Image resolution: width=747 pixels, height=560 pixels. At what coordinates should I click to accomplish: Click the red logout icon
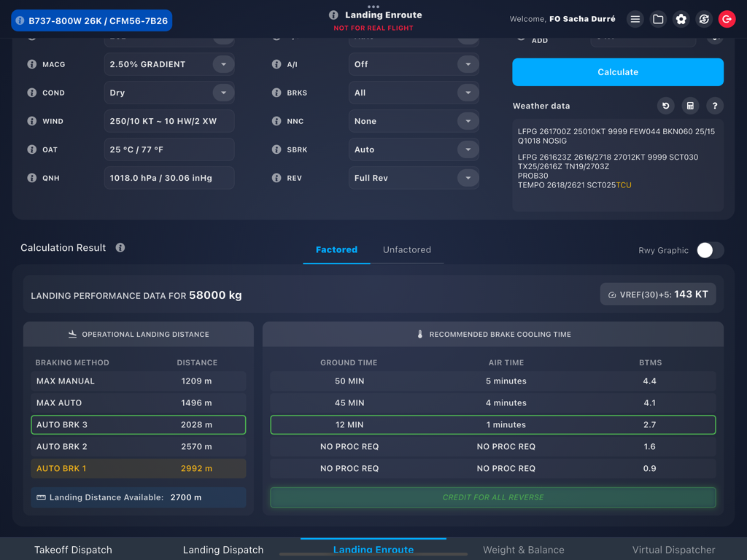coord(727,19)
